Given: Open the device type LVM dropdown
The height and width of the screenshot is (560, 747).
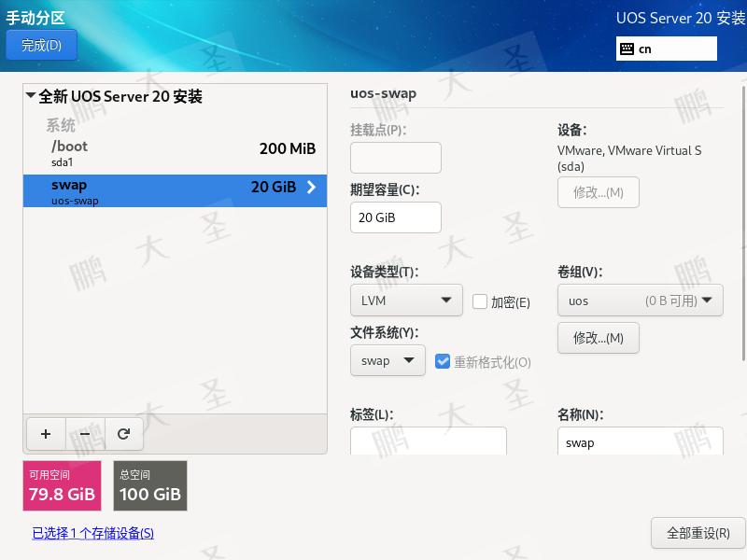Looking at the screenshot, I should tap(406, 301).
